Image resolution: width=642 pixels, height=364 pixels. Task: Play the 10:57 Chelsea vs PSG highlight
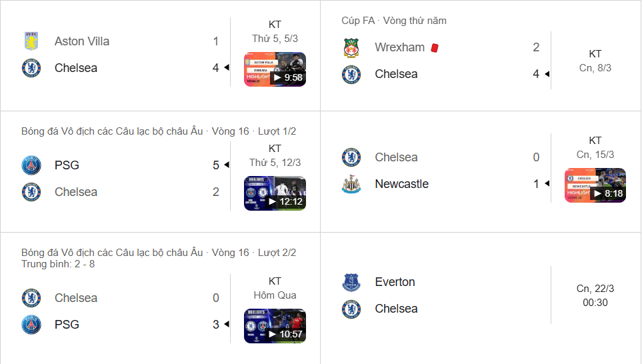pyautogui.click(x=275, y=326)
